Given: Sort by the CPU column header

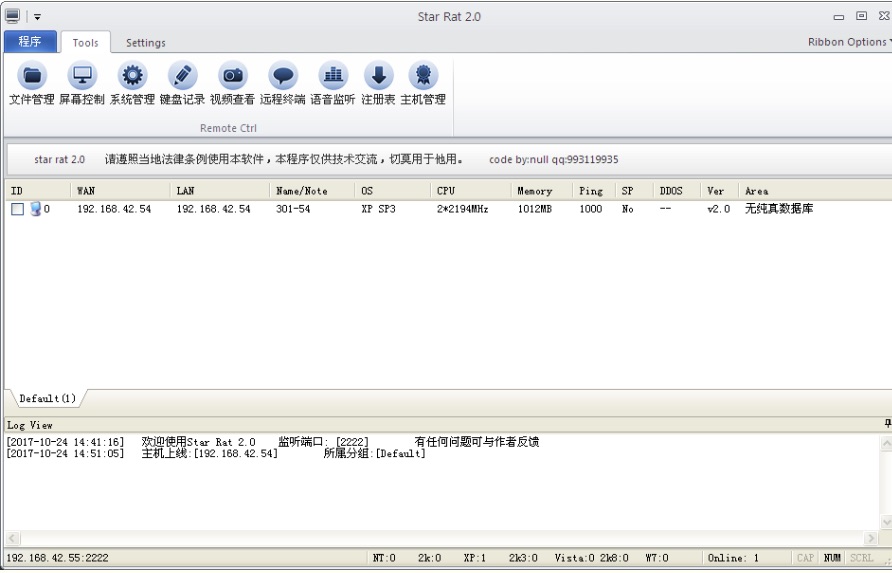Looking at the screenshot, I should click(x=470, y=191).
